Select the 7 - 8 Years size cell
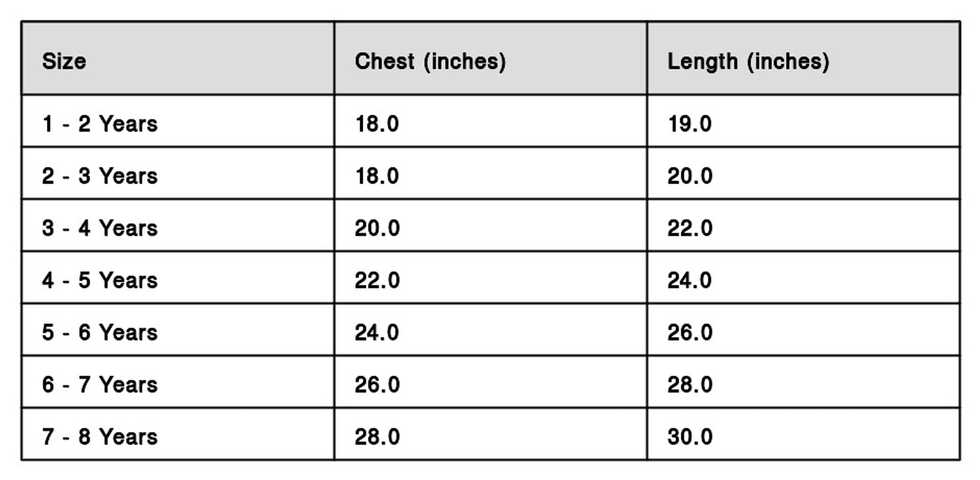Image resolution: width=980 pixels, height=480 pixels. pyautogui.click(x=100, y=436)
